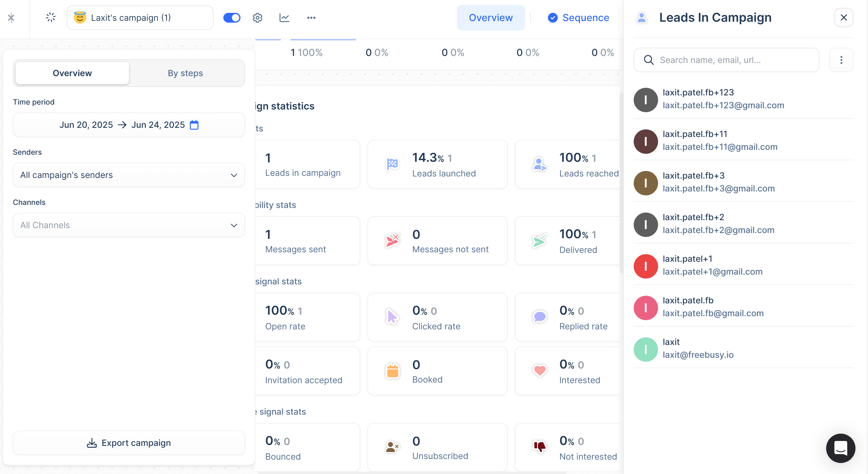Click the person icon beside Leads In Campaign

pyautogui.click(x=642, y=17)
